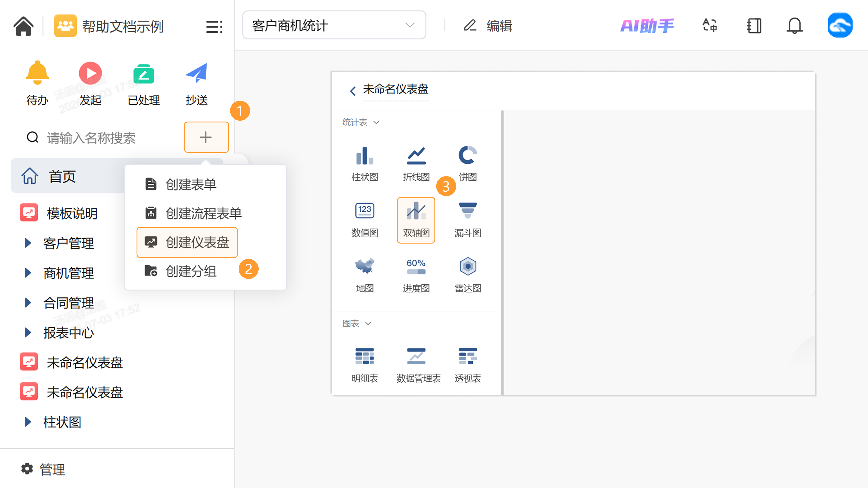Click chart panel vertical scrollbar

pyautogui.click(x=502, y=253)
